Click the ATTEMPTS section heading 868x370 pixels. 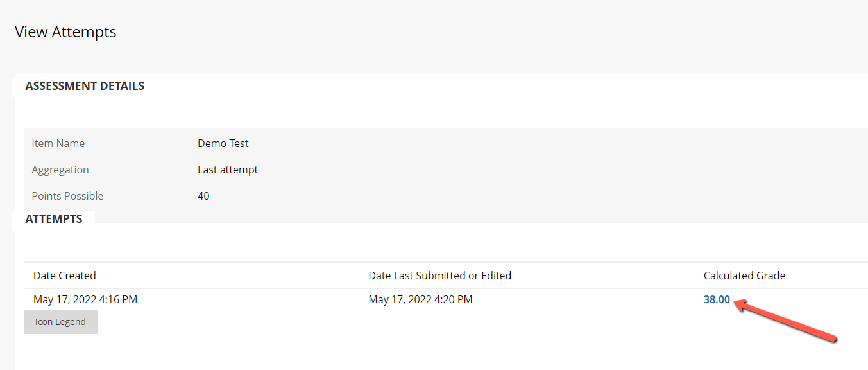[54, 219]
